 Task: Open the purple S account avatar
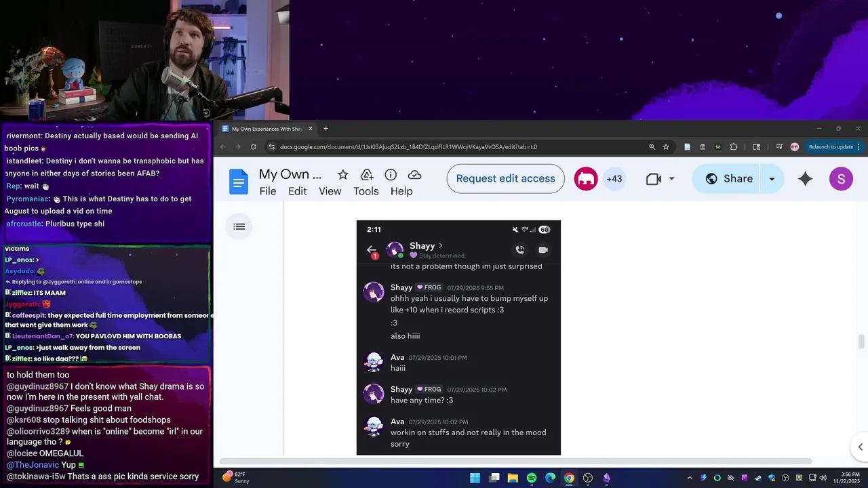pos(841,179)
